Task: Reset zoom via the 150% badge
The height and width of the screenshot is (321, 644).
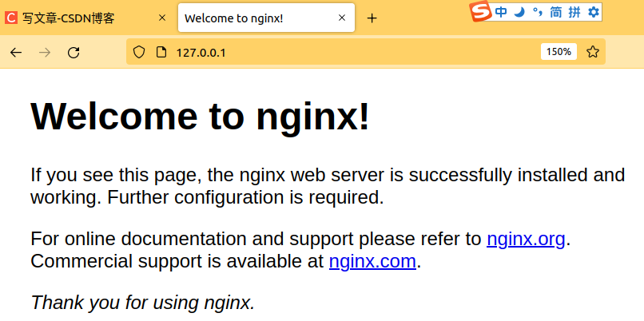Action: point(559,52)
